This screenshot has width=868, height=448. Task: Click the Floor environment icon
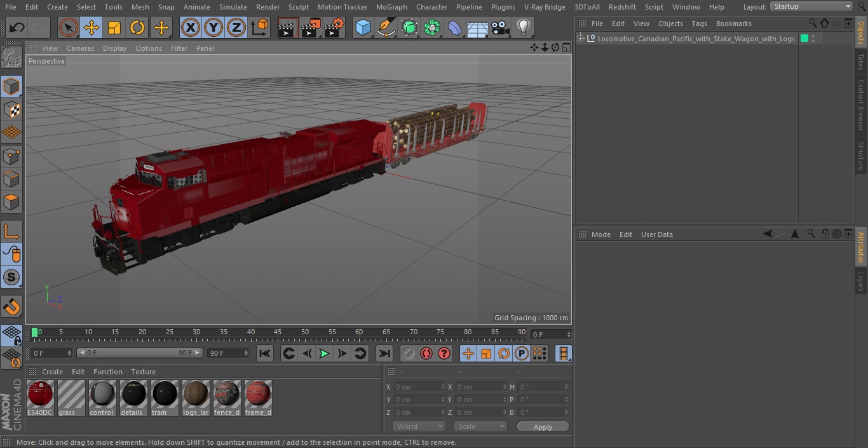pos(478,27)
